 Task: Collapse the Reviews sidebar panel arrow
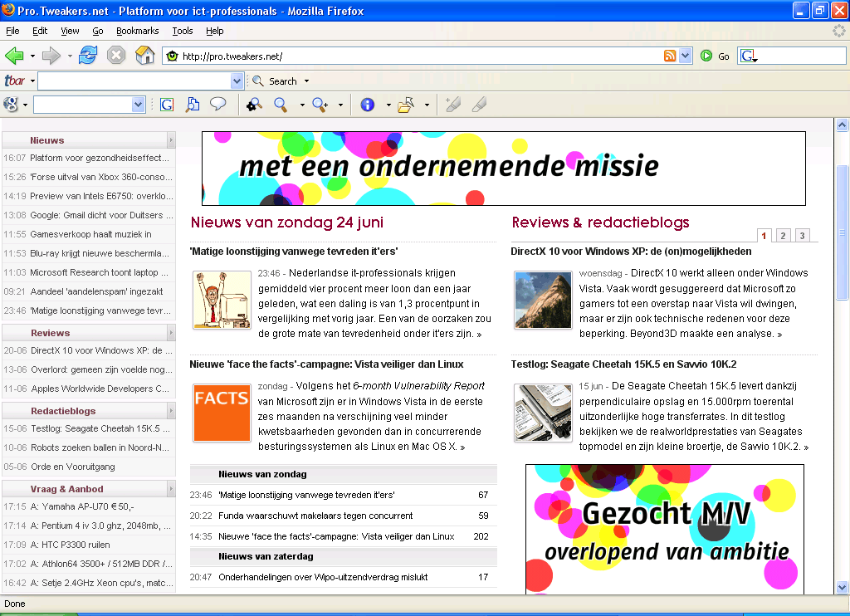[171, 333]
